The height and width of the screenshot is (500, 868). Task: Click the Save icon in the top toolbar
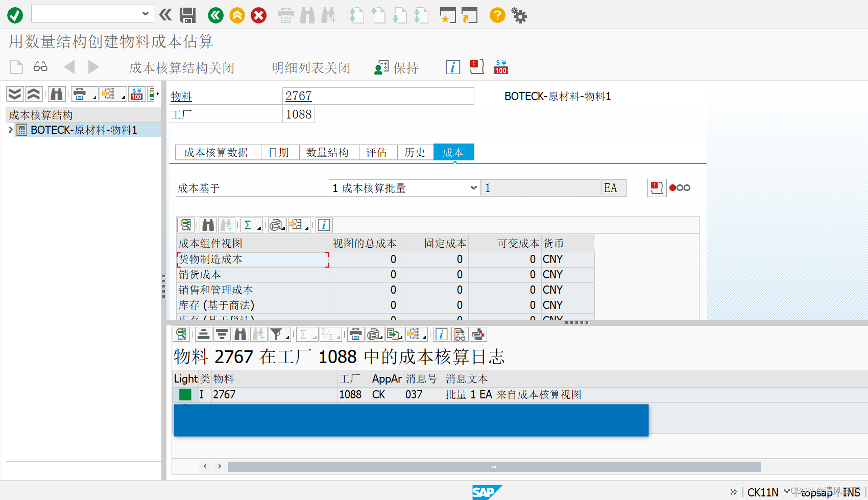click(x=187, y=15)
